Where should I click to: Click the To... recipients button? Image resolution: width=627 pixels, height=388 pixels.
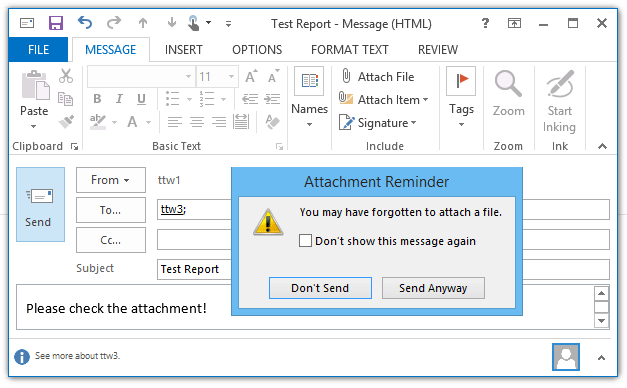pyautogui.click(x=111, y=210)
